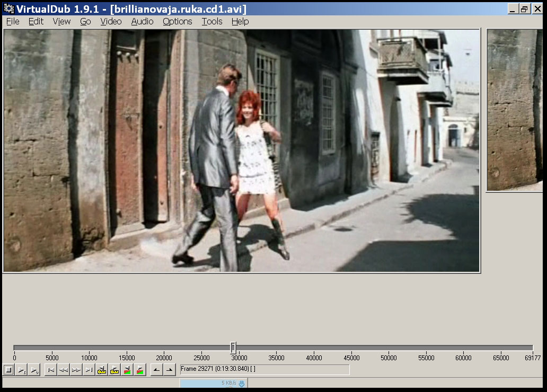547x392 pixels.
Task: Step backward one frame
Action: [x=64, y=370]
